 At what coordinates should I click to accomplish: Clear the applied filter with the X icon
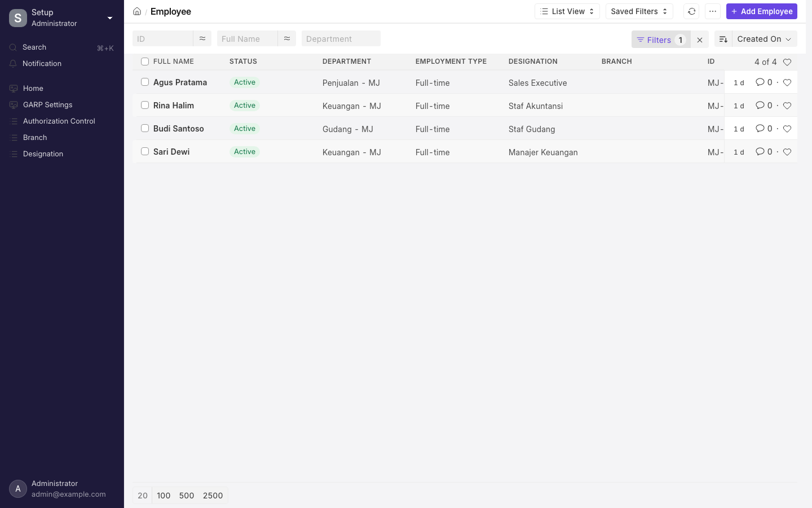[x=700, y=40]
